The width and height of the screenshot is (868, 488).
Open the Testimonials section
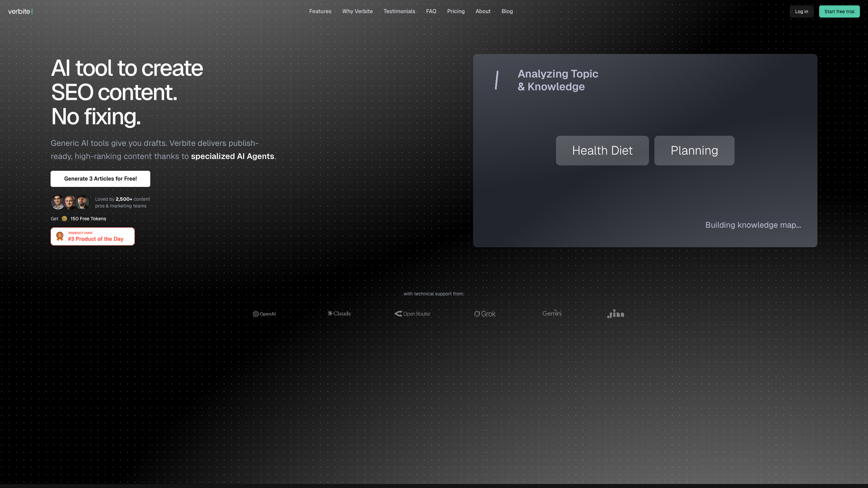[x=399, y=11]
